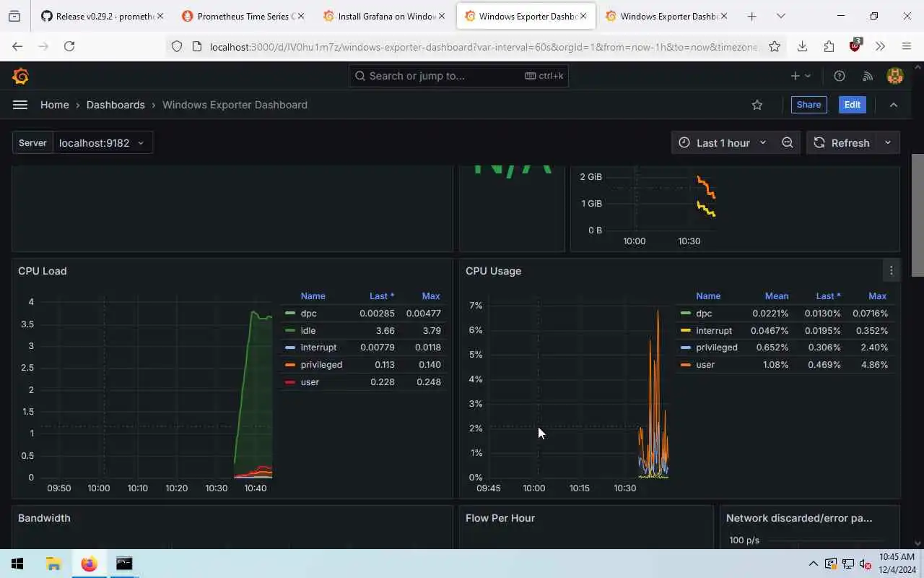Click the Flow Per Hour panel title

[x=500, y=518]
